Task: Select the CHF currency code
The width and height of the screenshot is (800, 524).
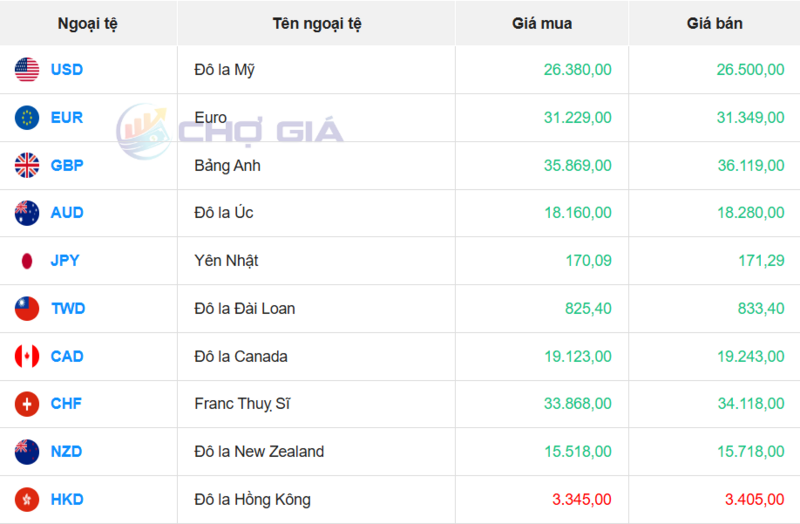Action: coord(66,404)
